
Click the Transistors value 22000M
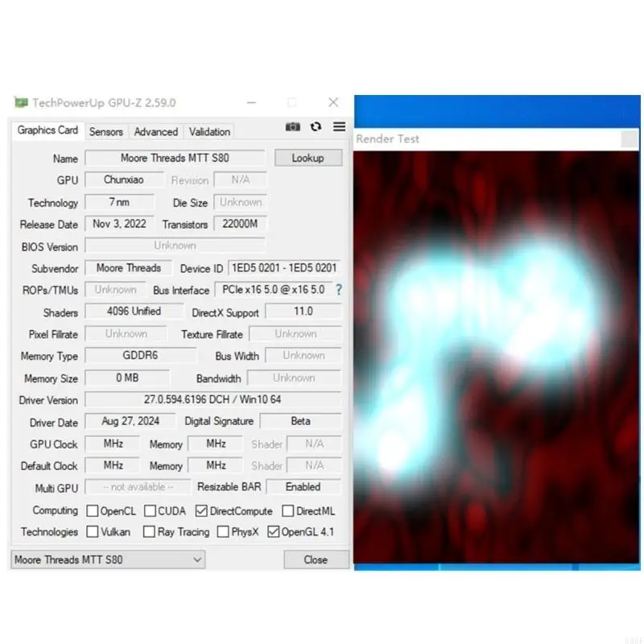[240, 224]
